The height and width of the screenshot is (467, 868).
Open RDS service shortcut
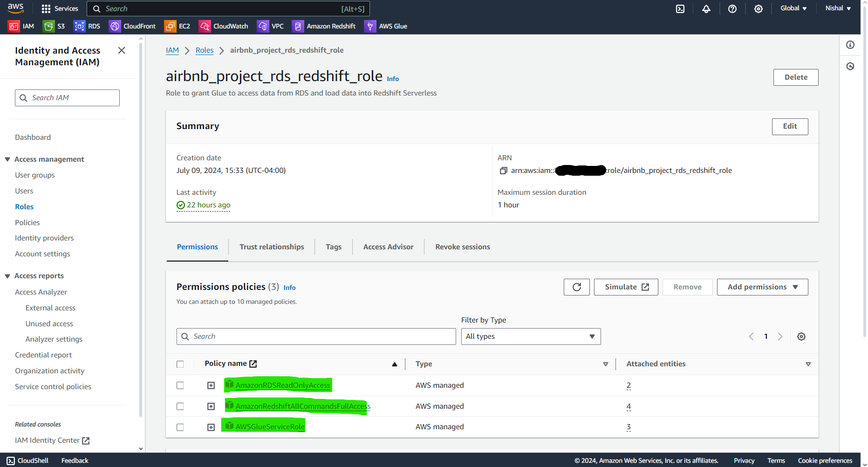(x=87, y=26)
